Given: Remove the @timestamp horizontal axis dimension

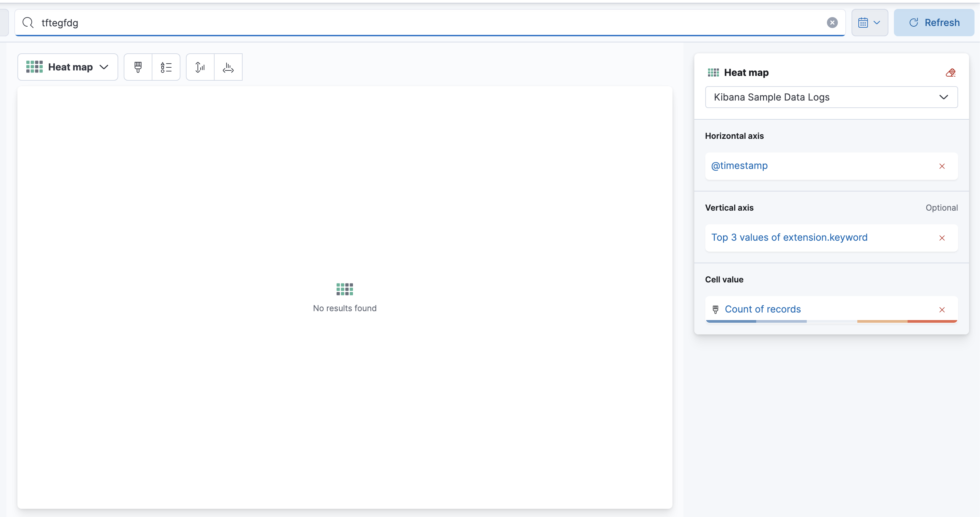Looking at the screenshot, I should [942, 166].
